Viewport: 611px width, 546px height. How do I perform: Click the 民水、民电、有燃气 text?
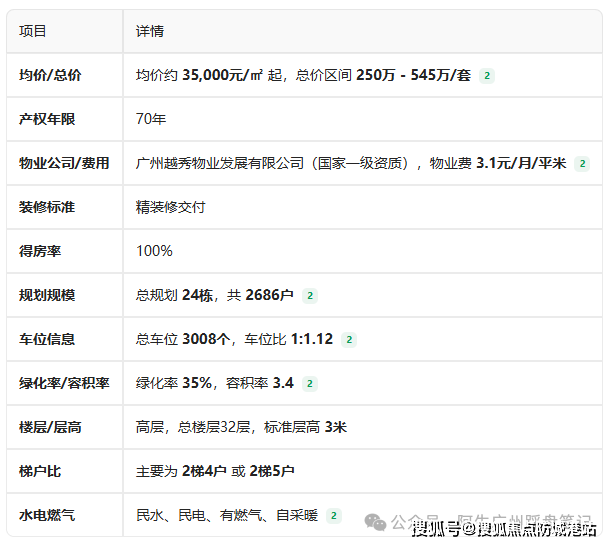coord(199,516)
